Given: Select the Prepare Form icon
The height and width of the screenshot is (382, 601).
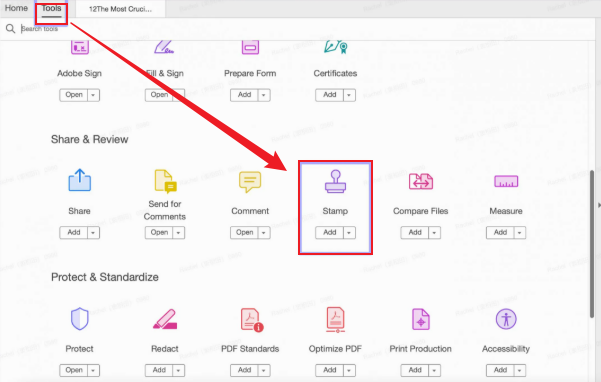Looking at the screenshot, I should [250, 48].
